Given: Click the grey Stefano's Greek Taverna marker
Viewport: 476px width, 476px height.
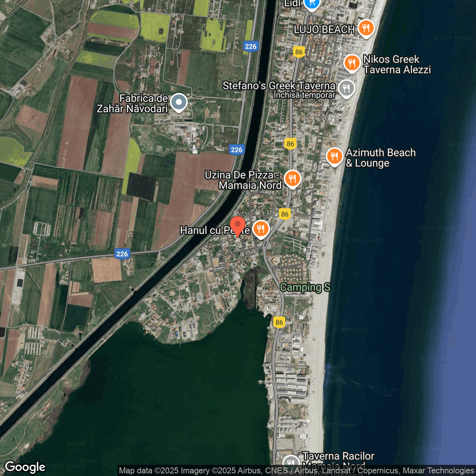Looking at the screenshot, I should pos(346,89).
